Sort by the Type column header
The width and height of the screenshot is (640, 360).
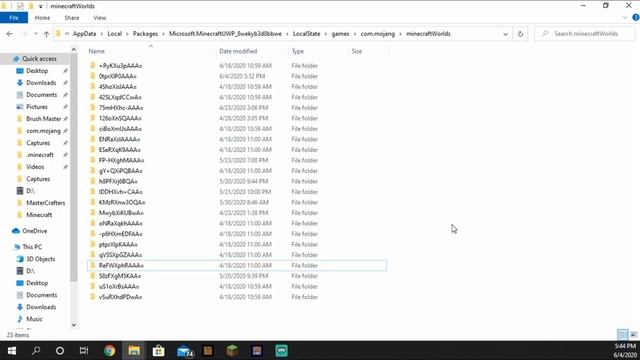[298, 51]
